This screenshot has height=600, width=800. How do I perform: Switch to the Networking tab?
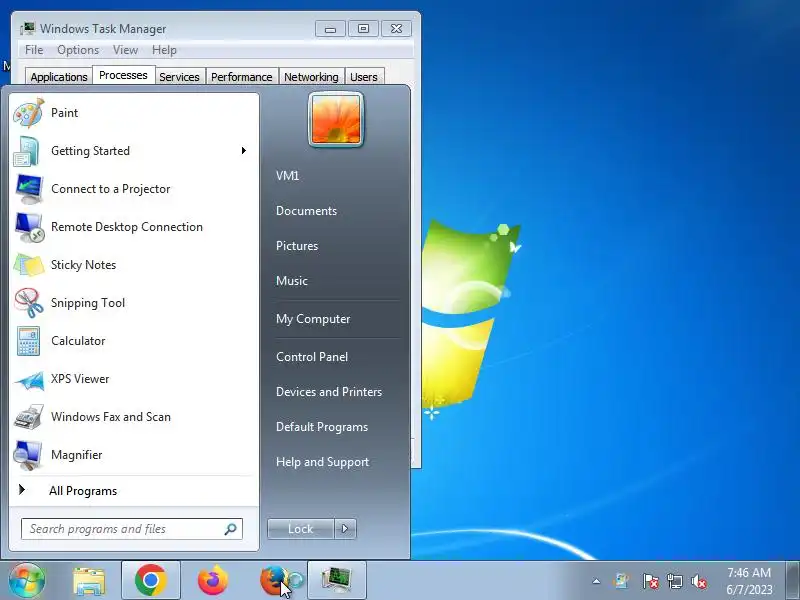[x=311, y=77]
